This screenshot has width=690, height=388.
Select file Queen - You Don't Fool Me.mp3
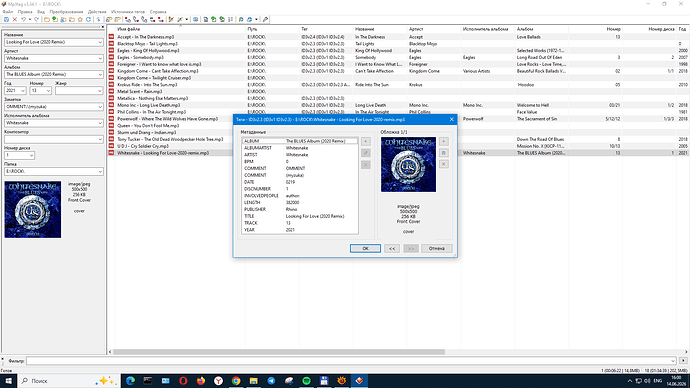(x=148, y=126)
